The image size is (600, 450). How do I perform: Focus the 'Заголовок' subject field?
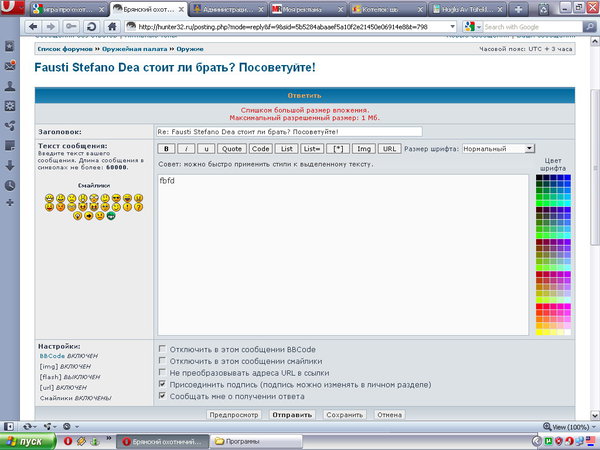289,132
